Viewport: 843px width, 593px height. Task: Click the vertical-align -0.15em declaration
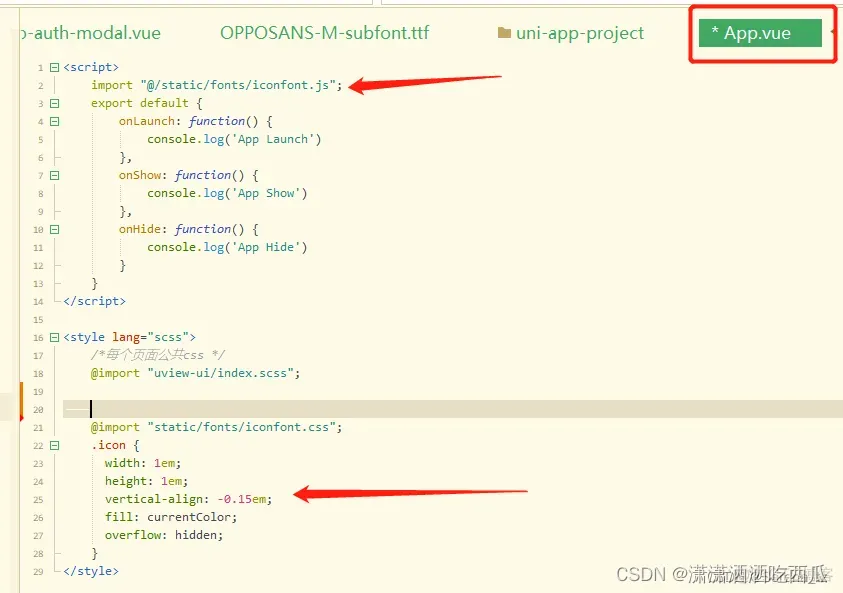coord(189,499)
